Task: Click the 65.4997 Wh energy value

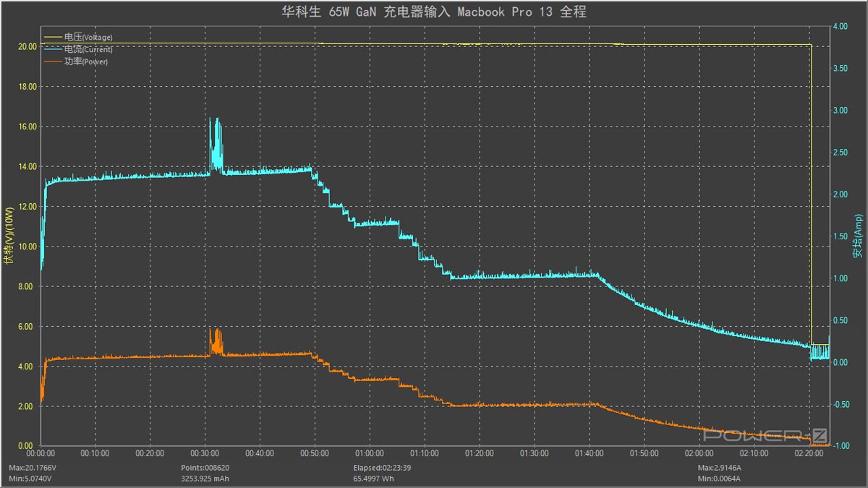Action: 373,478
